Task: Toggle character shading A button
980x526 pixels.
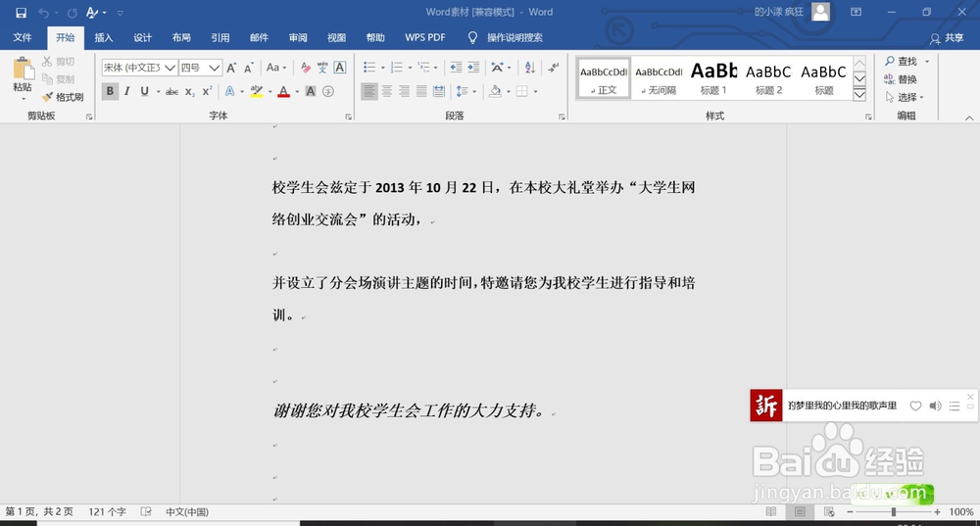Action: pos(311,92)
